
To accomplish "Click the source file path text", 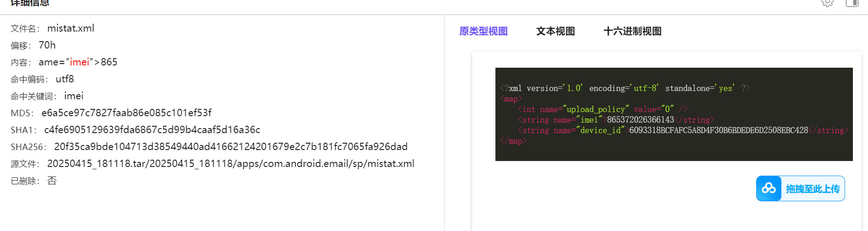I will click(231, 164).
